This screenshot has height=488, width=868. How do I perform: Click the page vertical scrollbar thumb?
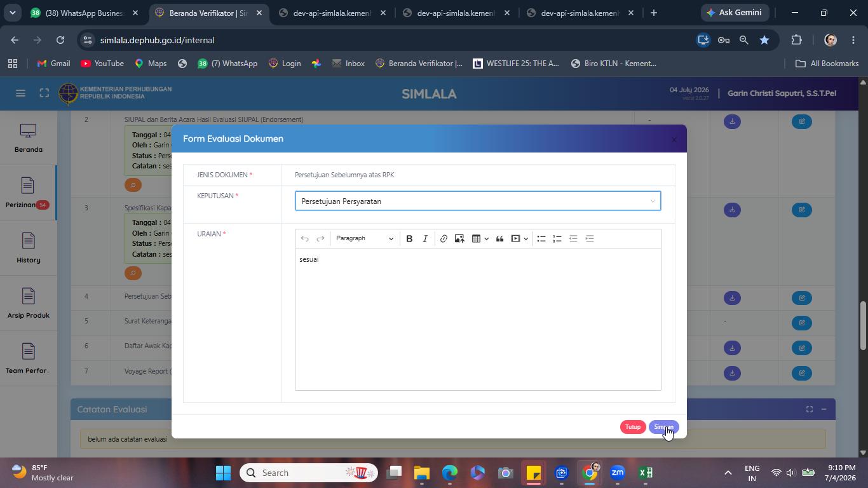(863, 325)
